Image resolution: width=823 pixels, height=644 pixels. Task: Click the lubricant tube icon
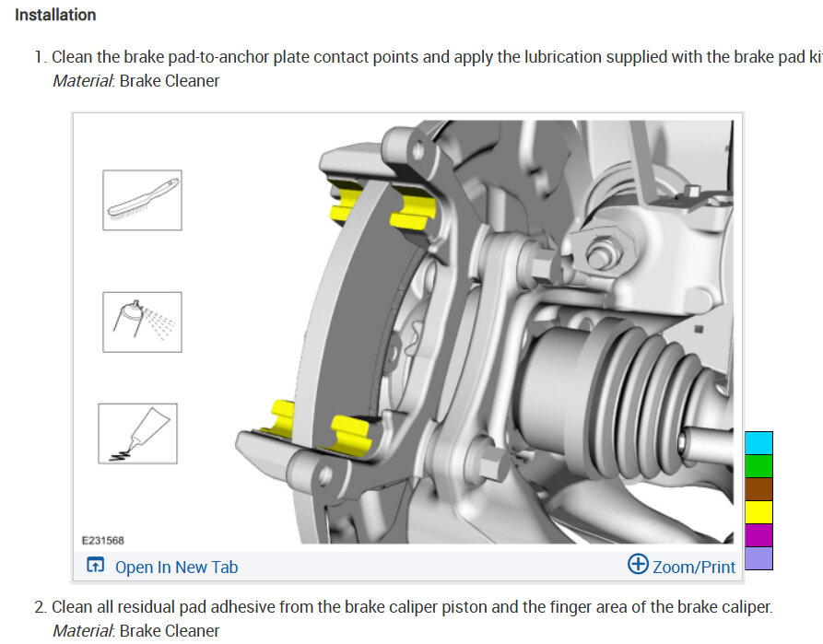point(137,434)
